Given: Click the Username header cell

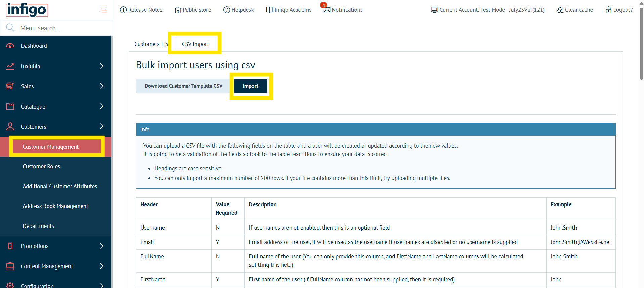Looking at the screenshot, I should pos(174,228).
